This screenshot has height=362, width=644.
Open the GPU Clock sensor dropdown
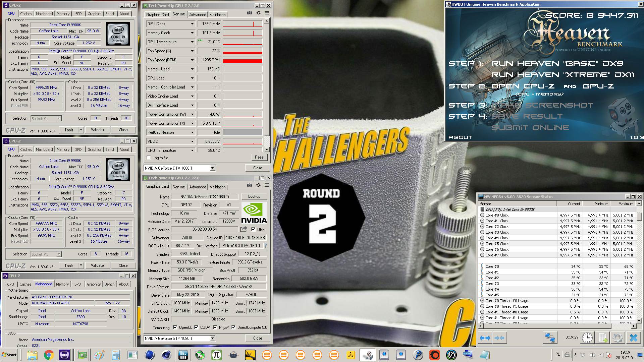coord(192,24)
